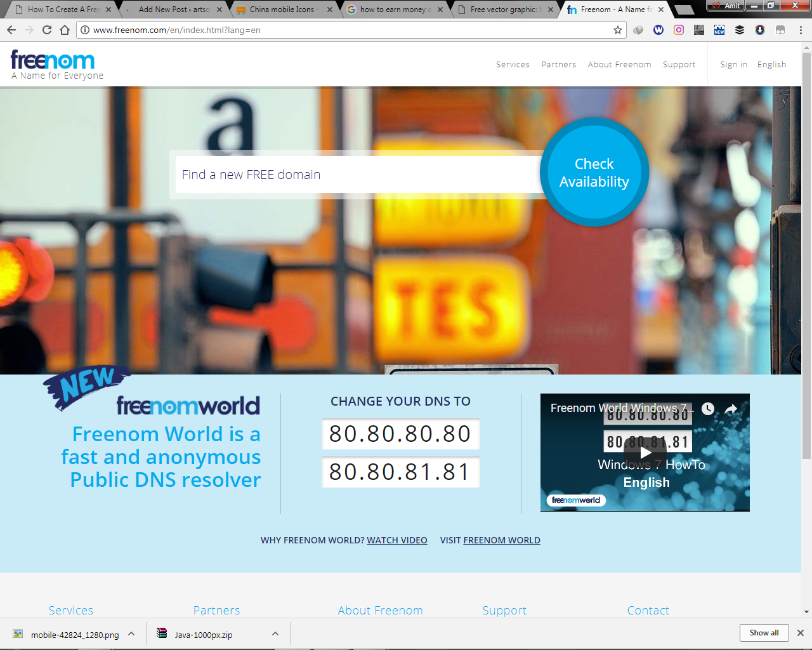This screenshot has height=650, width=812.
Task: Bookmark this page with the star
Action: (618, 30)
